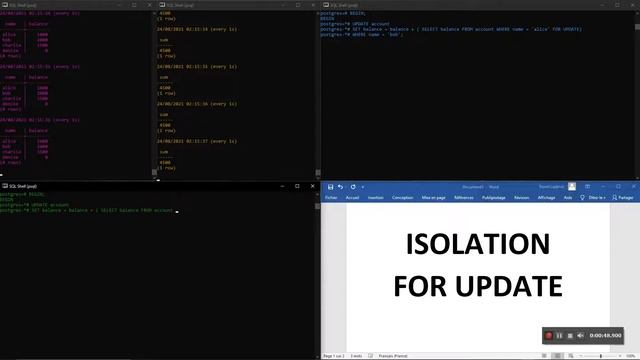Switch to the Affichage ribbon tab
The width and height of the screenshot is (640, 360).
pos(546,198)
